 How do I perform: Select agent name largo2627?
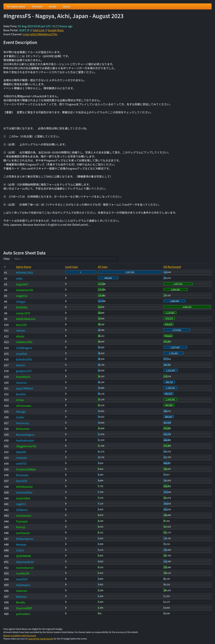coord(22,284)
